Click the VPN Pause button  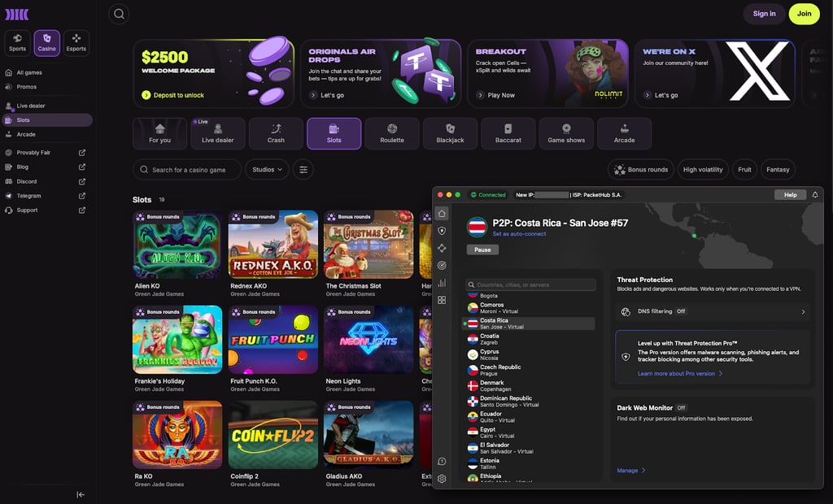click(x=482, y=250)
